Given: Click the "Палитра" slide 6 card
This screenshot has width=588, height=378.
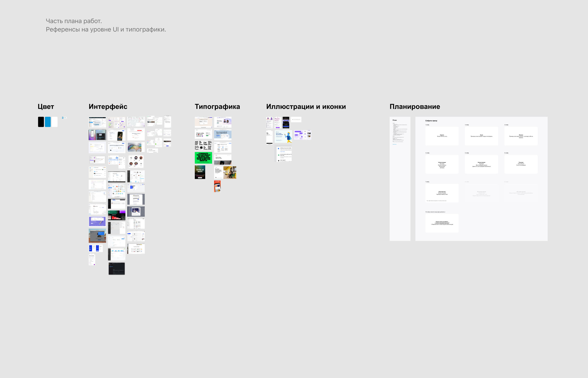Looking at the screenshot, I should (x=521, y=164).
